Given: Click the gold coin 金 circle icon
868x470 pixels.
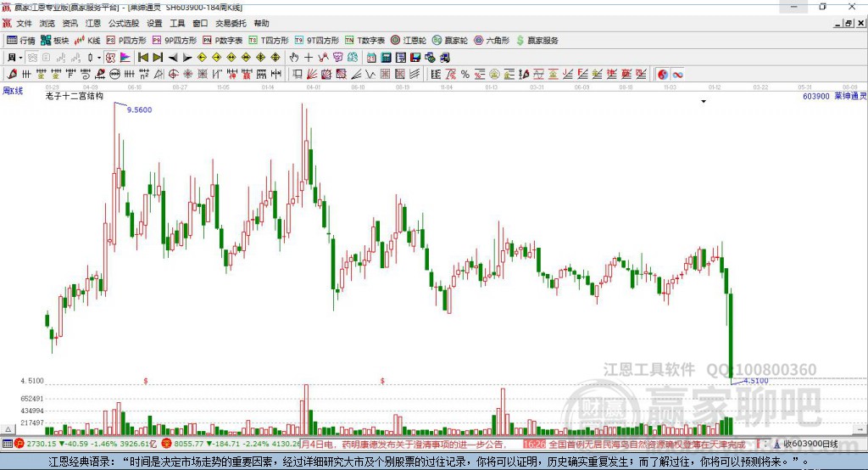Looking at the screenshot, I should click(494, 75).
